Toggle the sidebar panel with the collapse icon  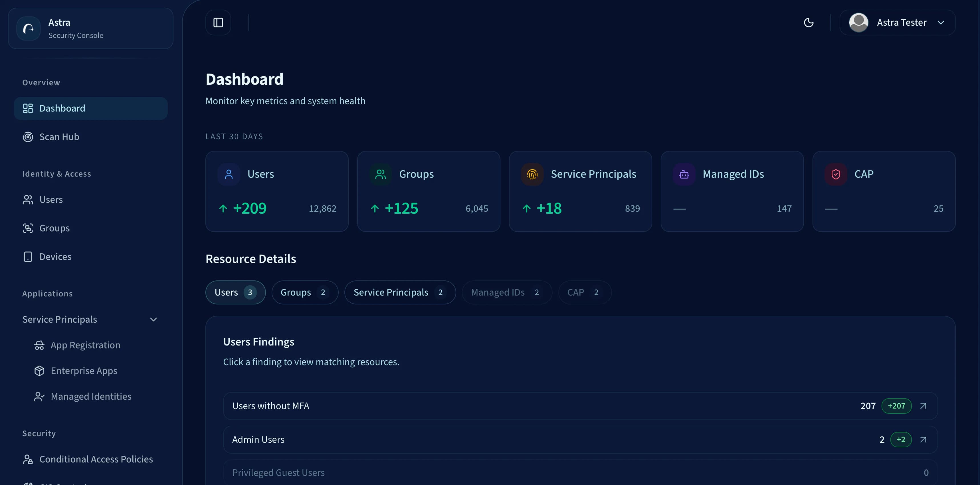(x=218, y=22)
